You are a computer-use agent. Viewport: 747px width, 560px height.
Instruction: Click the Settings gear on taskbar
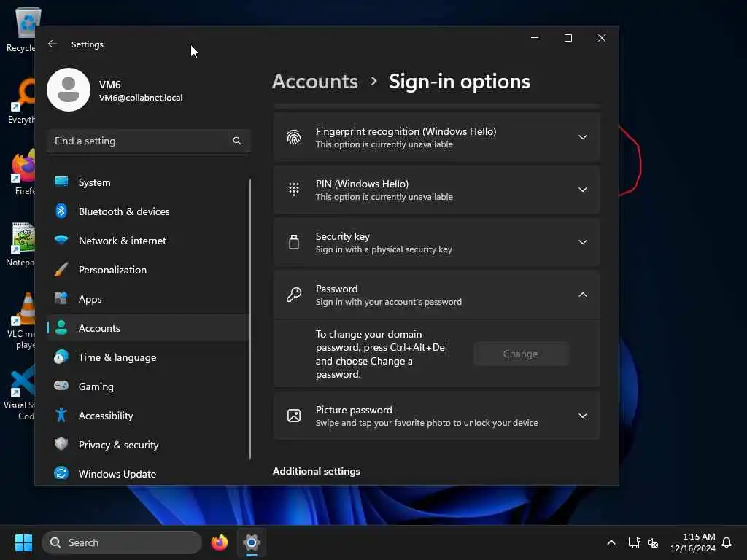[252, 542]
